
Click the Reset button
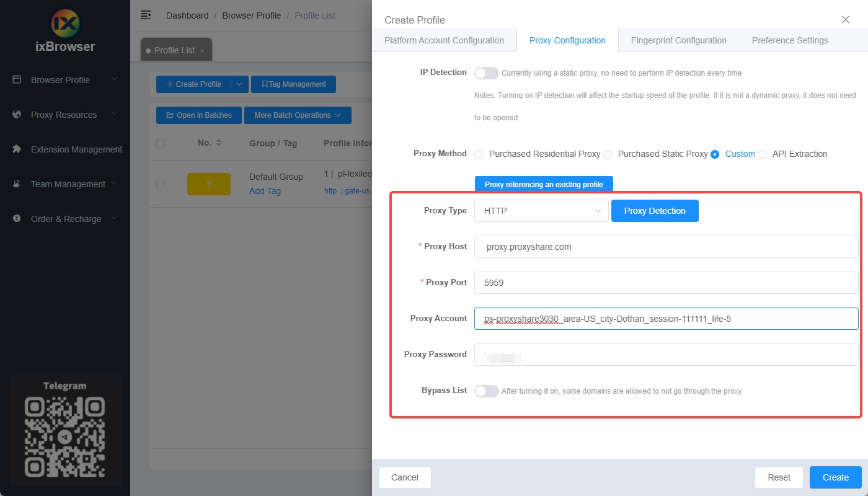779,477
